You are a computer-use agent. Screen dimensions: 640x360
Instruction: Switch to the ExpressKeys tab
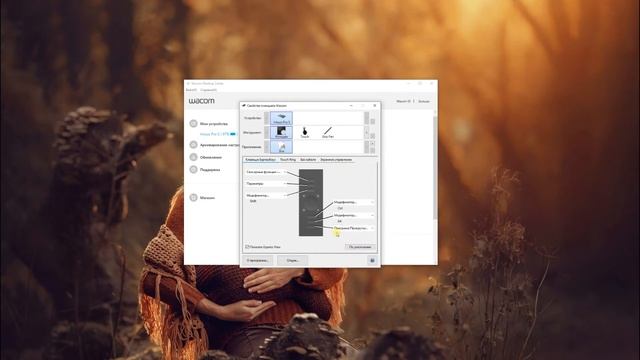click(260, 160)
